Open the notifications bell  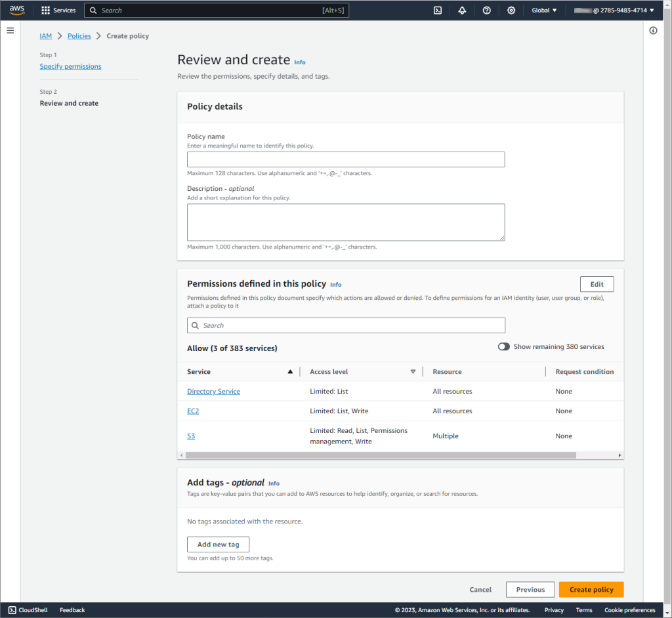coord(461,10)
